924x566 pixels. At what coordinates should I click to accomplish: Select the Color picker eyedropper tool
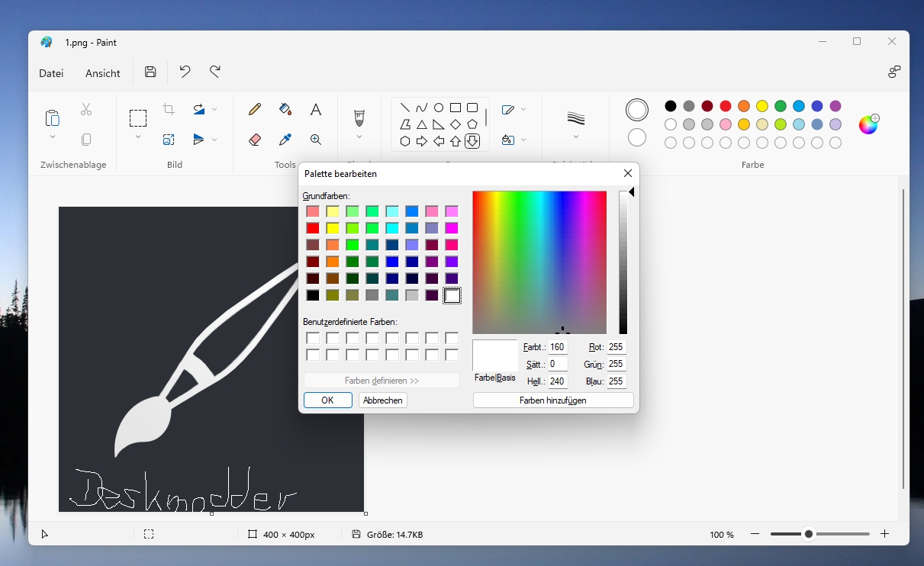[285, 140]
